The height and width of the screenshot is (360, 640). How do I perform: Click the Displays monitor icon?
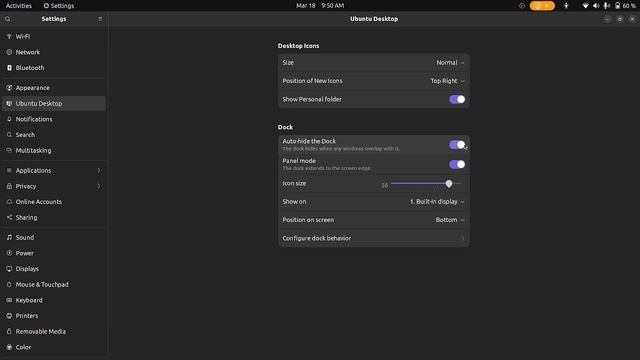(9, 269)
